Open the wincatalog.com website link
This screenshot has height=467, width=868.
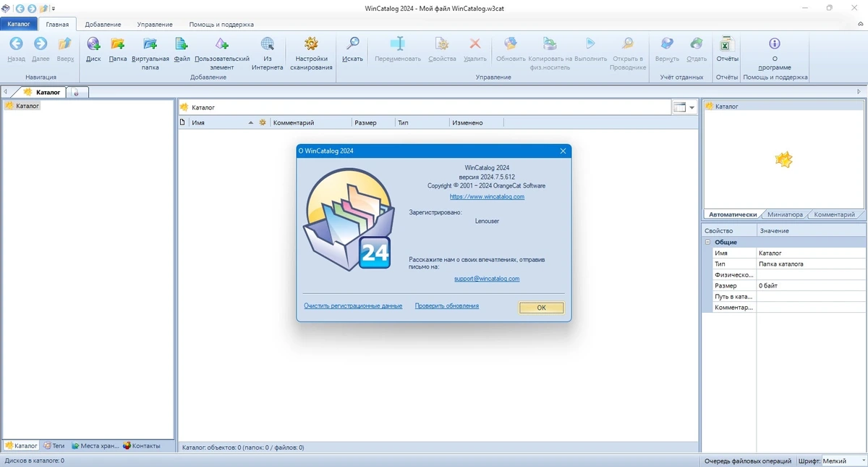pyautogui.click(x=487, y=196)
